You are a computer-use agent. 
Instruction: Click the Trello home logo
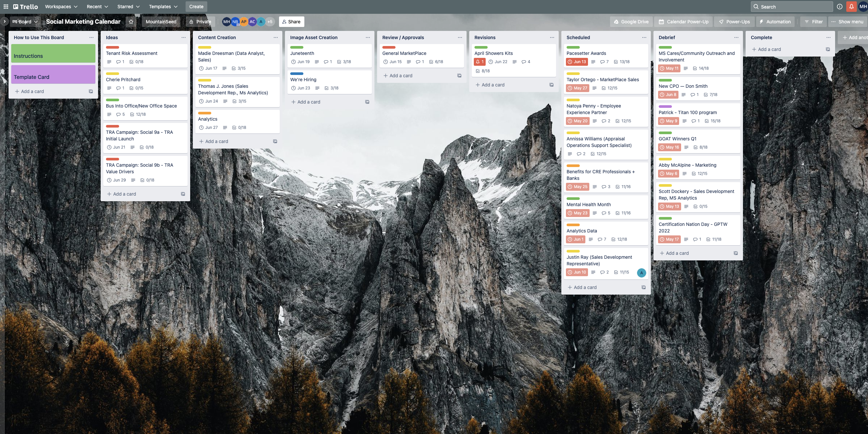pyautogui.click(x=26, y=6)
